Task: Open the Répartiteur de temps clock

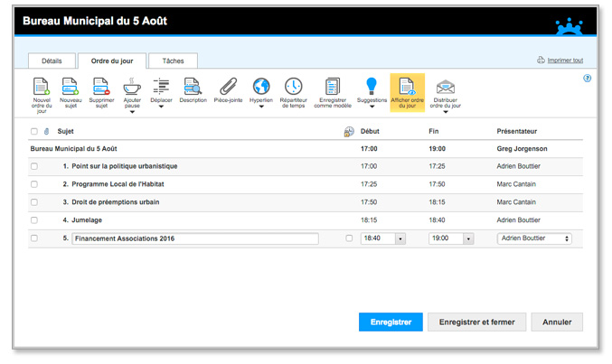Action: click(293, 88)
